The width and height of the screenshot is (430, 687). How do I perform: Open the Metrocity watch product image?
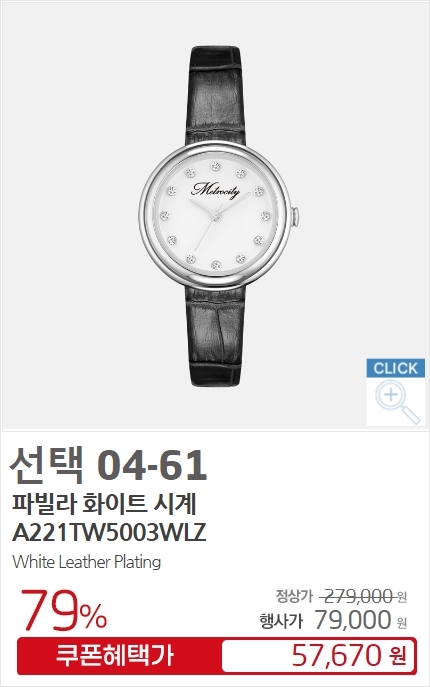tap(215, 216)
